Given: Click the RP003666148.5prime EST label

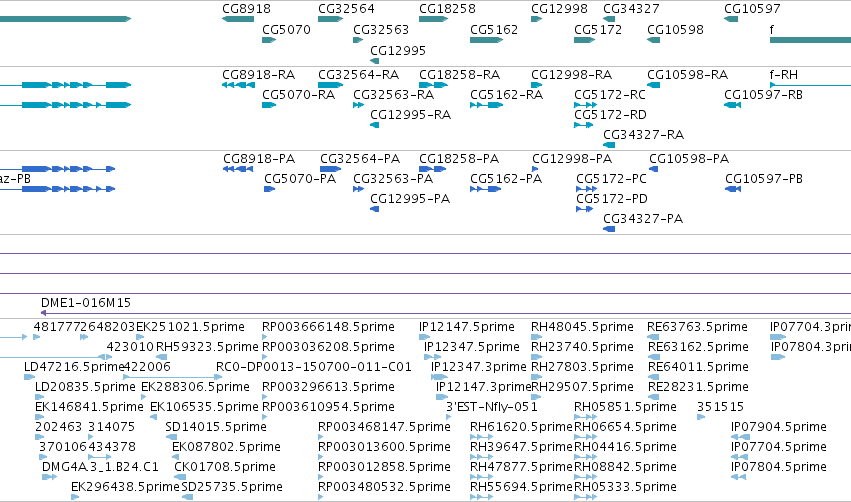Looking at the screenshot, I should (x=328, y=327).
